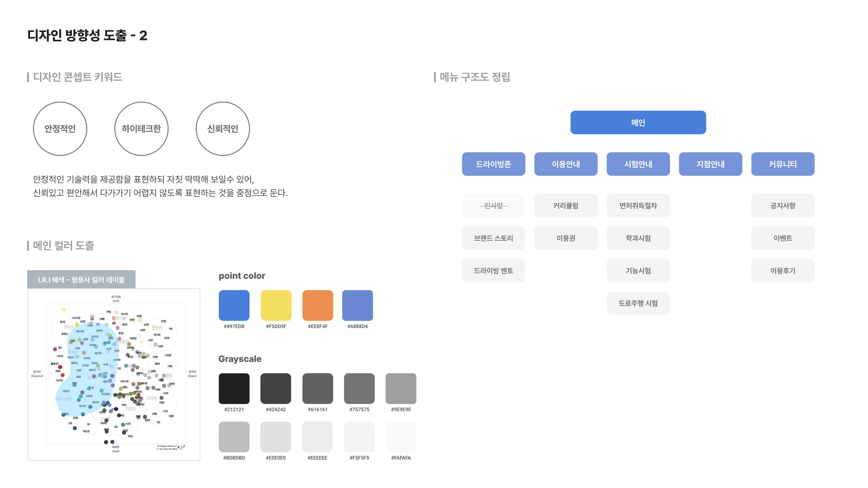This screenshot has height=488, width=868.
Task: Click the 브랜드 스토리 submenu item
Action: click(x=493, y=238)
